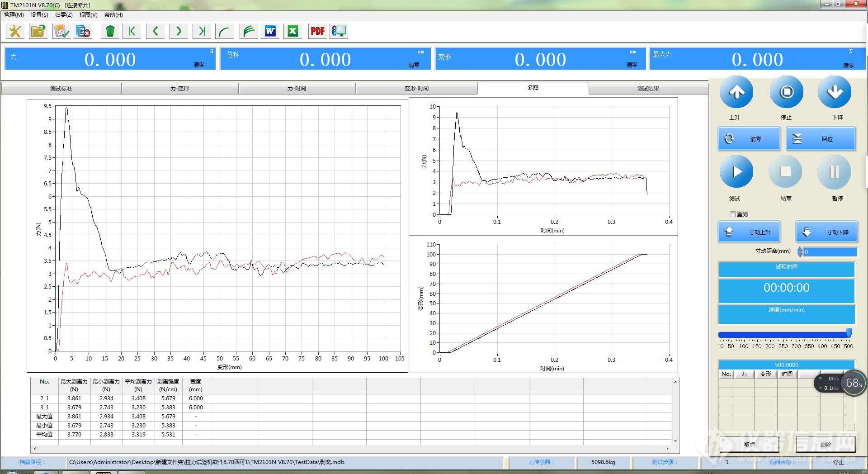This screenshot has width=868, height=474.
Task: Click the 清零 (zero all) button in right panel
Action: click(749, 139)
